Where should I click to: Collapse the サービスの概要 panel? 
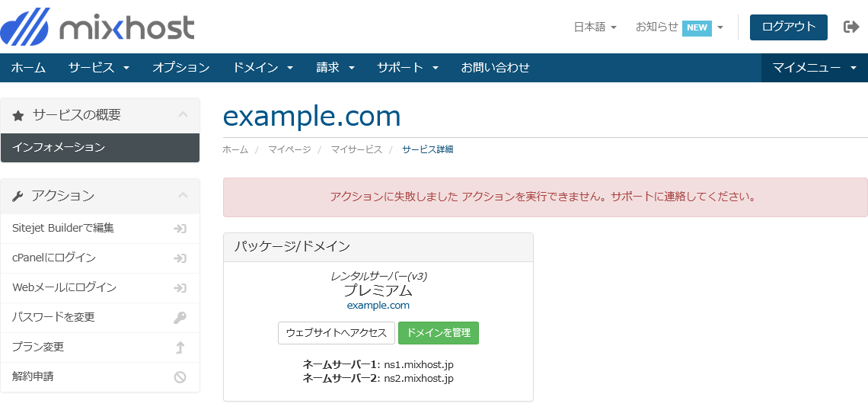(183, 115)
